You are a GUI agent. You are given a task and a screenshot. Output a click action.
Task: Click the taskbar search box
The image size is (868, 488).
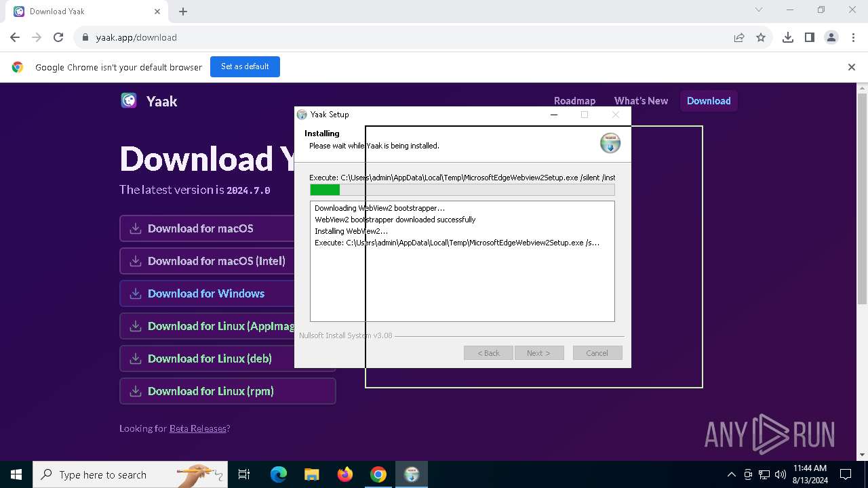pyautogui.click(x=130, y=474)
